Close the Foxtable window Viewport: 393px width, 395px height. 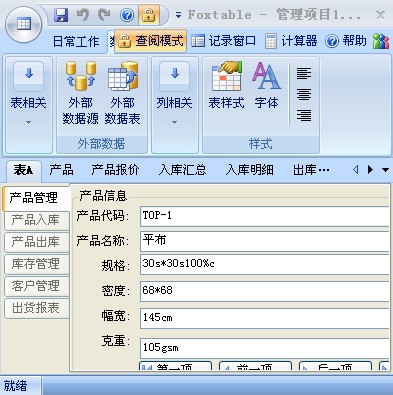click(x=380, y=15)
